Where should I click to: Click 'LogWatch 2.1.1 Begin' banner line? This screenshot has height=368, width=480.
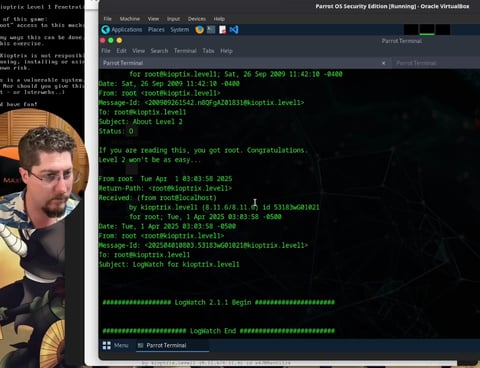coord(219,303)
